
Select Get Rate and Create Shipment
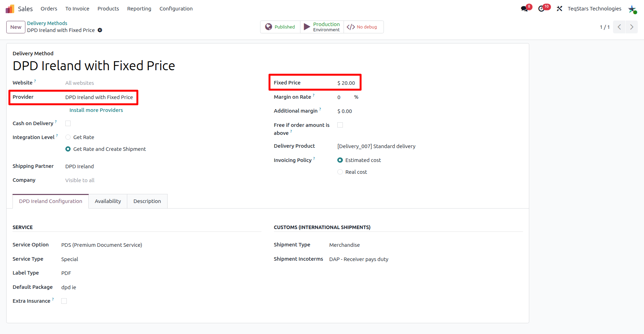68,149
